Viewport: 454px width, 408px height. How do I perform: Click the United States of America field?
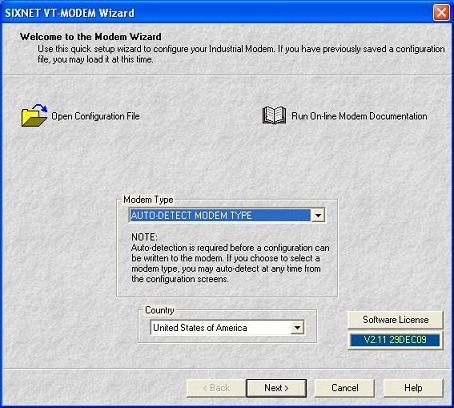point(227,328)
